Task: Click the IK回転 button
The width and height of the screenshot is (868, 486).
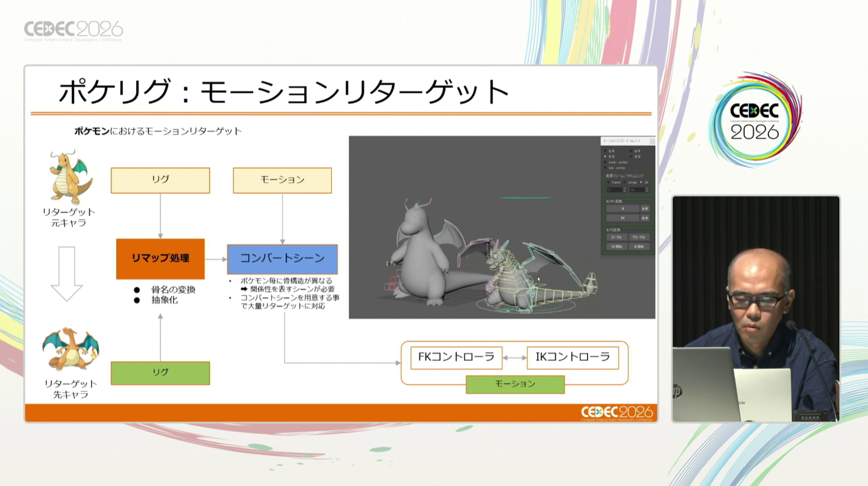Action: pos(639,246)
